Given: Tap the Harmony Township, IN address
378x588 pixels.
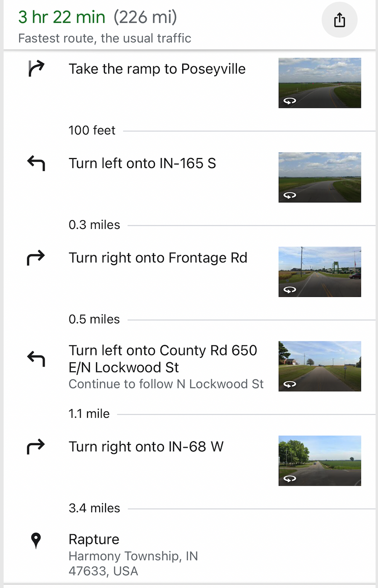Looking at the screenshot, I should coord(133,556).
